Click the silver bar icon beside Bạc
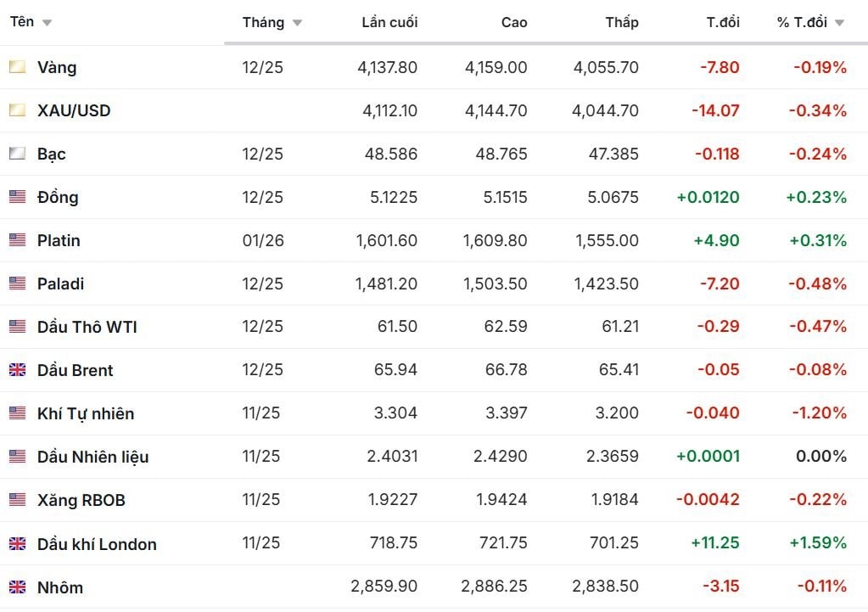 point(17,154)
